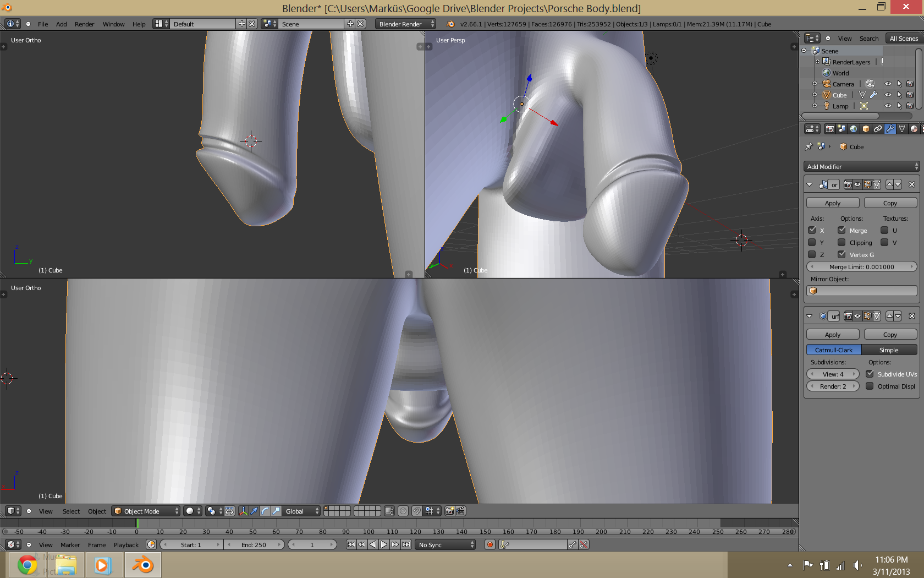Open the World properties tab globe icon
924x578 pixels.
(x=854, y=129)
